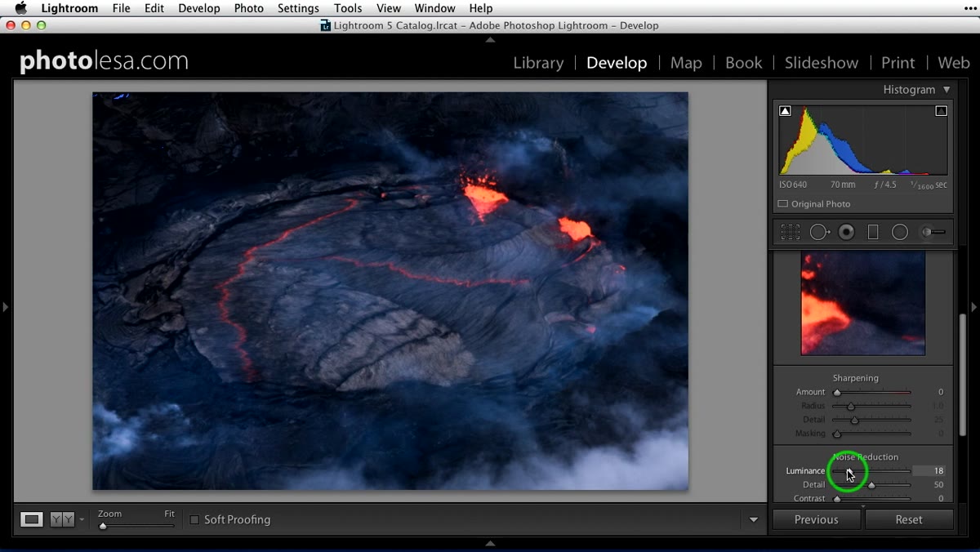Open the toolbar content dropdown arrow
980x552 pixels.
[754, 520]
